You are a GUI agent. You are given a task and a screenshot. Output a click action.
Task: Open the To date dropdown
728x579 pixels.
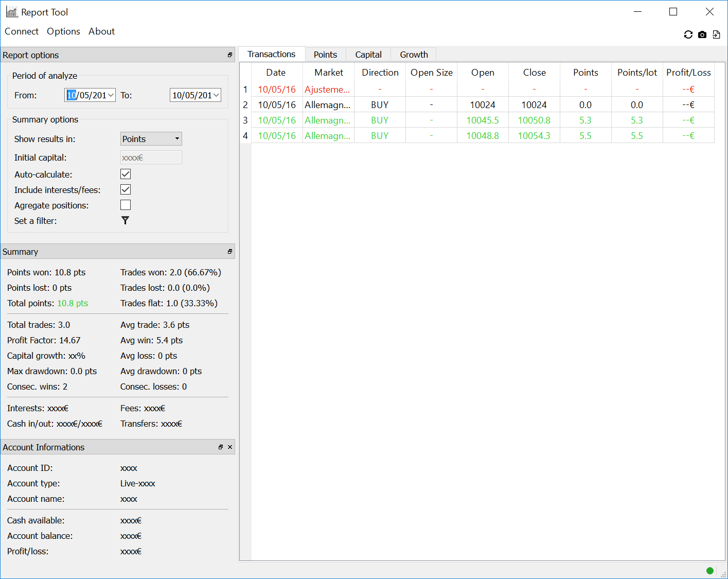216,95
